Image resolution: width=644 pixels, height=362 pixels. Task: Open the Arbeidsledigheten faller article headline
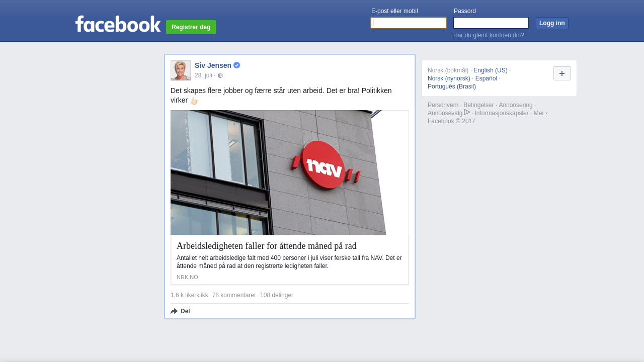[x=267, y=246]
